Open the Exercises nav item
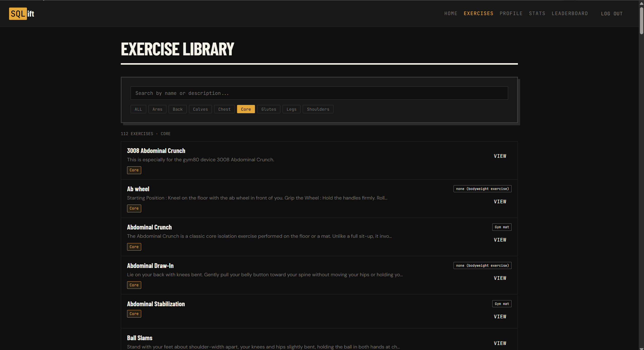The width and height of the screenshot is (644, 350). (x=478, y=14)
